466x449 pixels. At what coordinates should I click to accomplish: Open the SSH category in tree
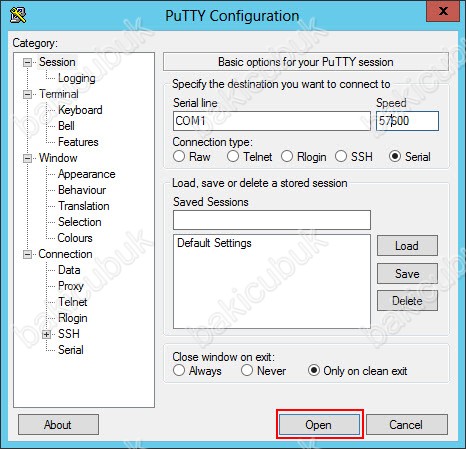pyautogui.click(x=69, y=334)
